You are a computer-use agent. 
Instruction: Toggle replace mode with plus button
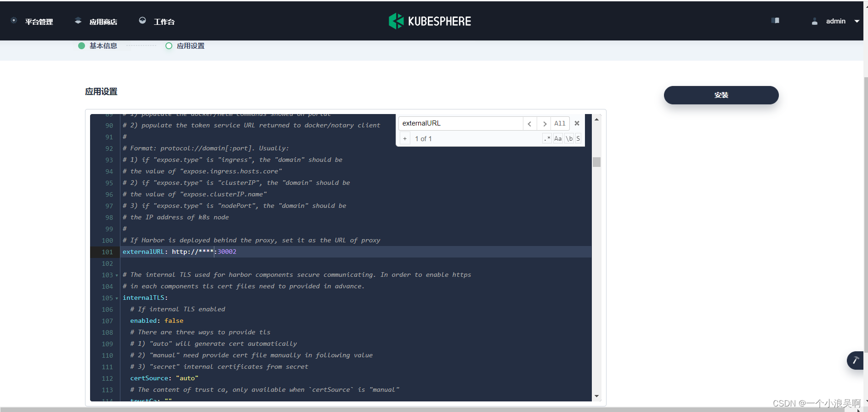tap(405, 138)
